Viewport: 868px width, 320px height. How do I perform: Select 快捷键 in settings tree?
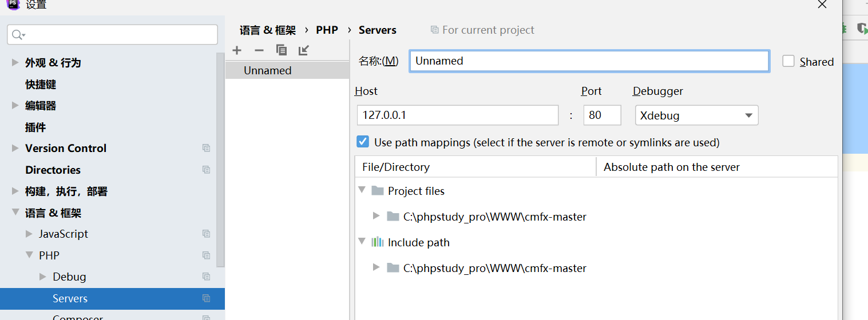(x=41, y=84)
